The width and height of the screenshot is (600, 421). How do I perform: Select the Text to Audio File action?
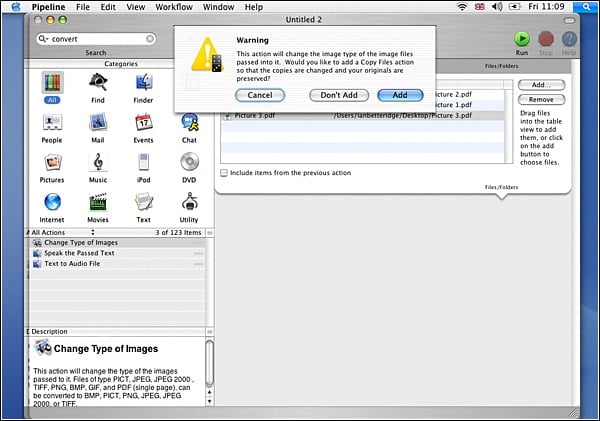[x=118, y=264]
